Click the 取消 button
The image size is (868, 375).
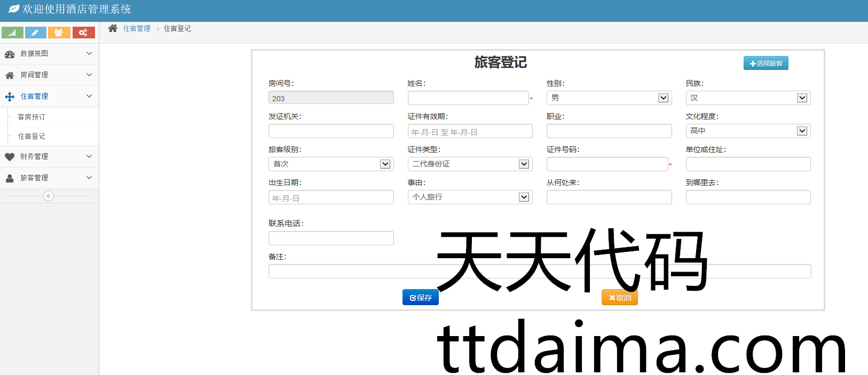click(620, 298)
